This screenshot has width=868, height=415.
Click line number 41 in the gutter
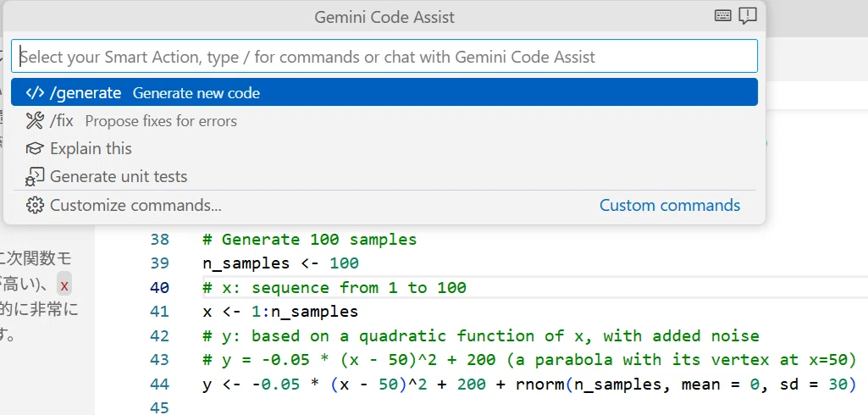coord(159,312)
